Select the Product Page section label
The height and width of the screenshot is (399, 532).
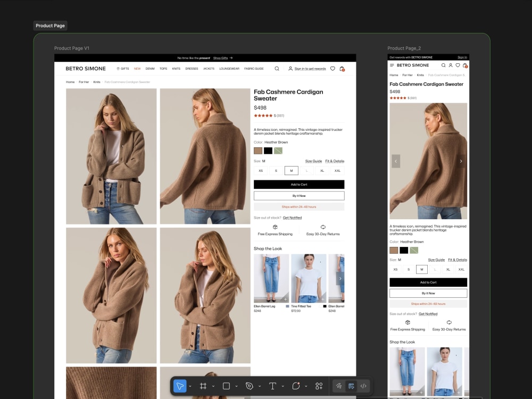pyautogui.click(x=50, y=26)
